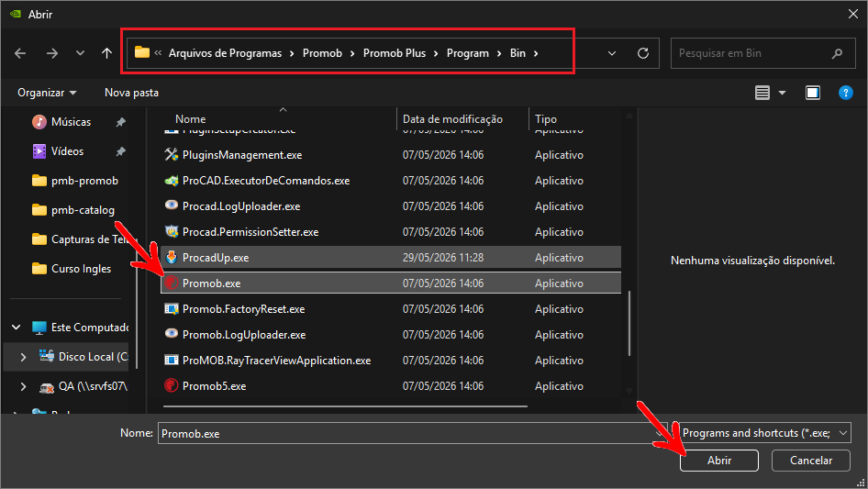Collapse the Este Computador tree node

click(x=16, y=328)
